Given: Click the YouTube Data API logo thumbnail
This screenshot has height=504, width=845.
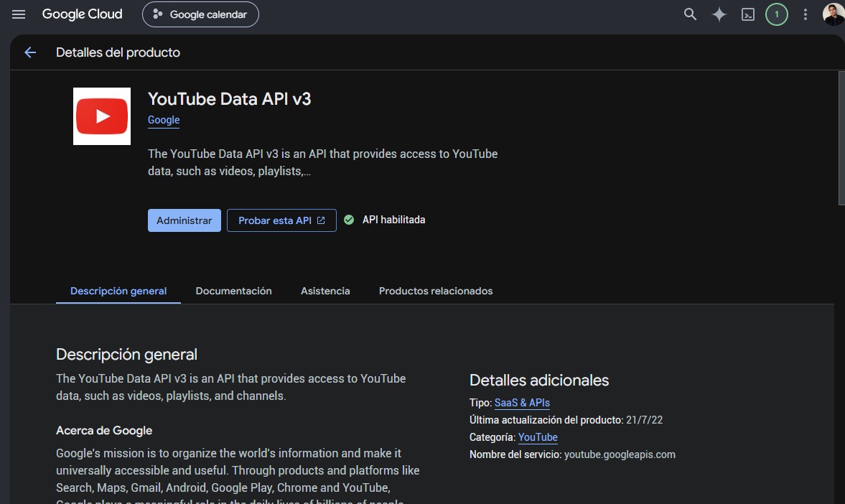Looking at the screenshot, I should click(x=102, y=116).
